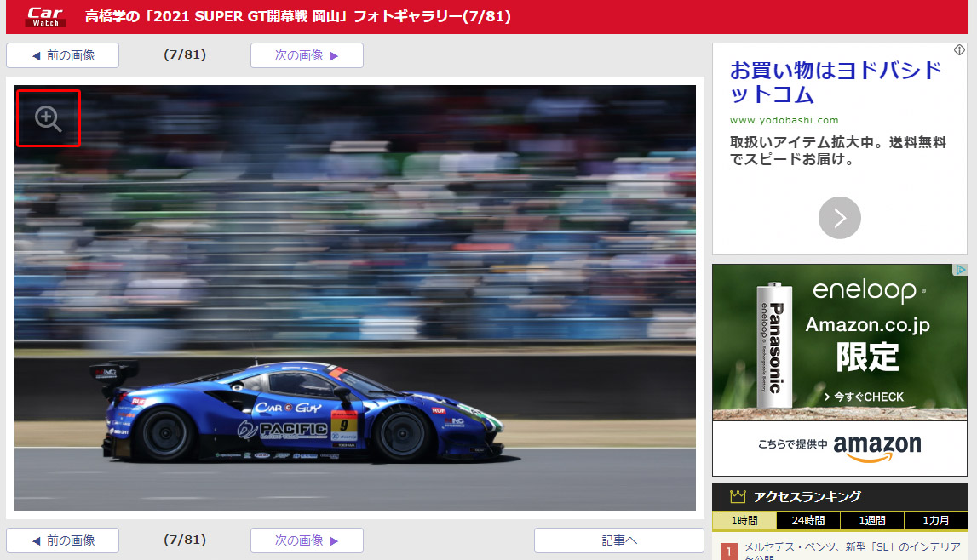Viewport: 977px width, 560px height.
Task: Click bottom 次の画像 button
Action: tap(307, 540)
